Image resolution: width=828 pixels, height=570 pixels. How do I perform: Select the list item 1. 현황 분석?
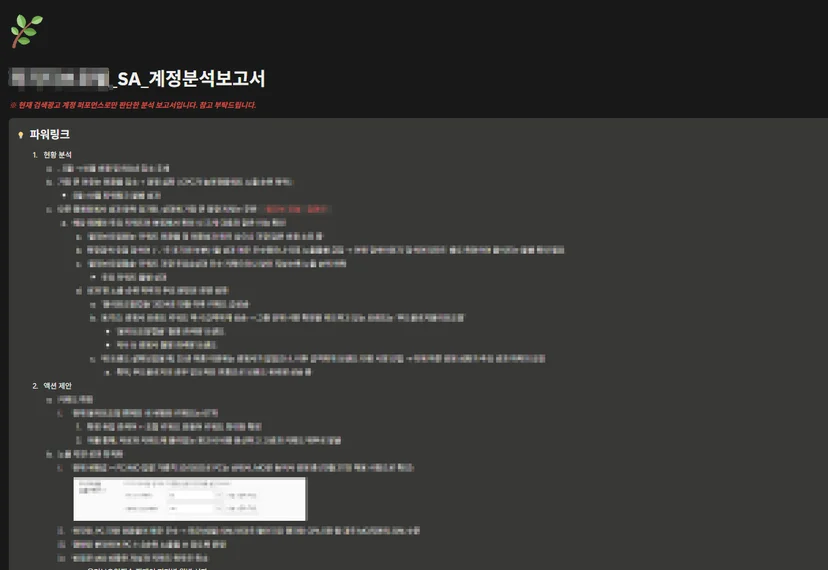52,155
